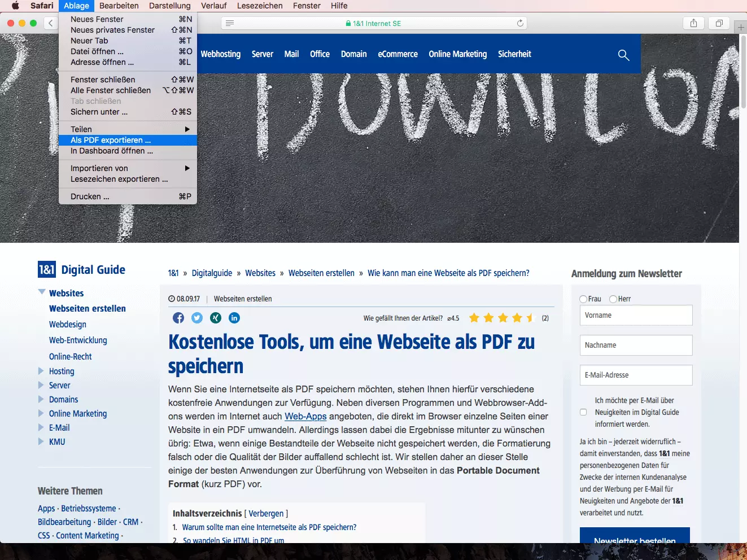747x560 pixels.
Task: Reload the page with the refresh icon
Action: coord(520,23)
